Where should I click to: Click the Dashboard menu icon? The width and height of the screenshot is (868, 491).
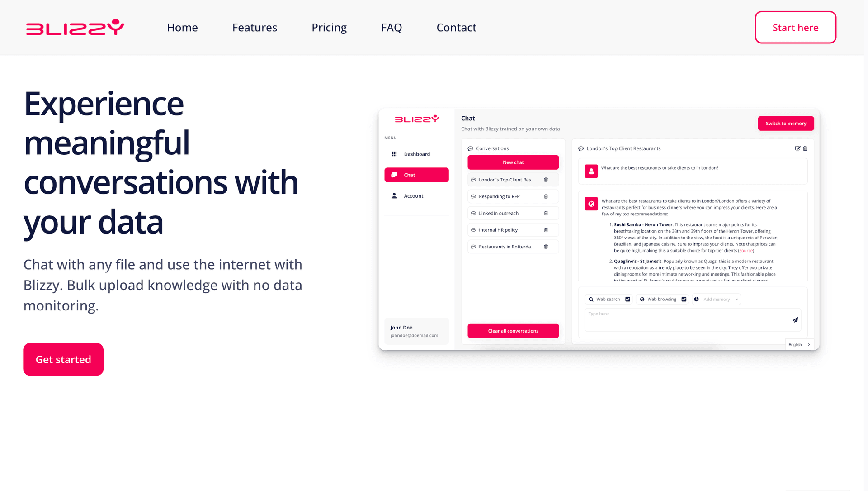(394, 154)
